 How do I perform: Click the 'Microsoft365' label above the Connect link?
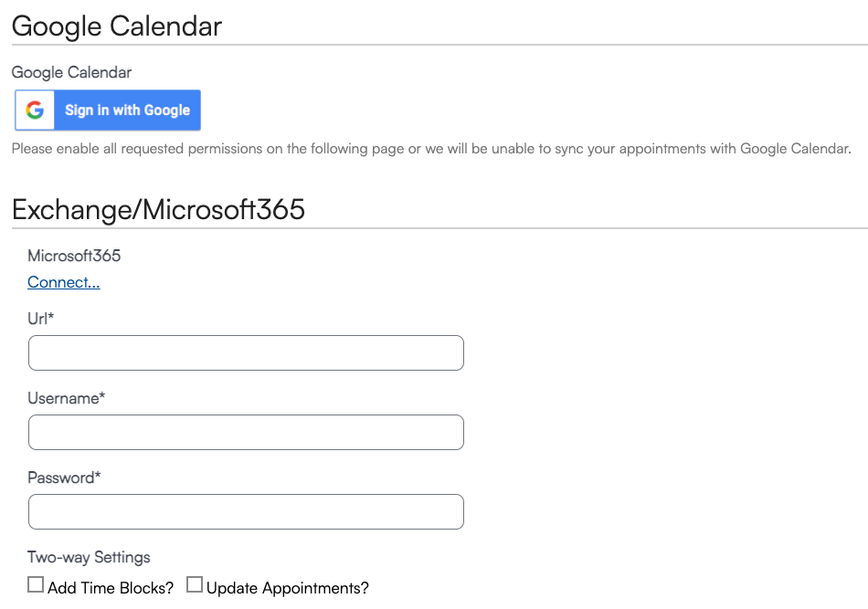click(74, 256)
